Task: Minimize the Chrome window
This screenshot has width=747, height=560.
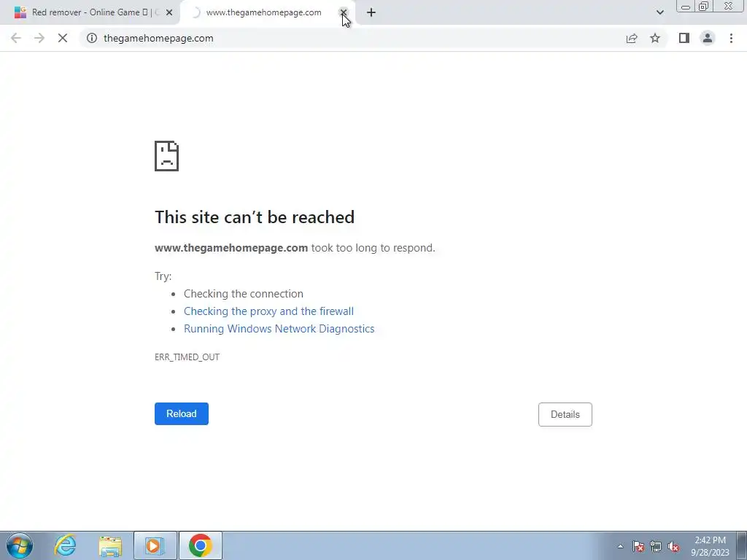Action: point(686,7)
